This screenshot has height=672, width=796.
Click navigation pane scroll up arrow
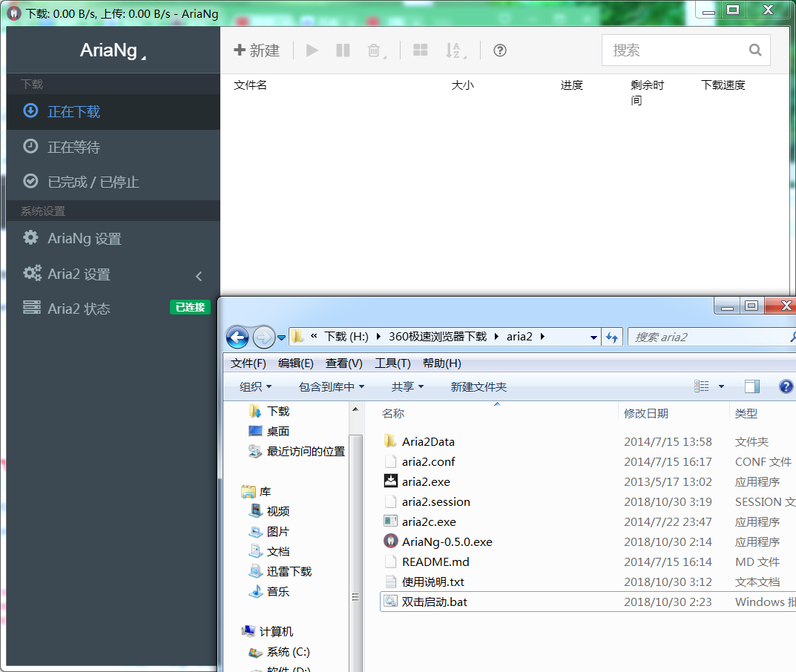[355, 409]
